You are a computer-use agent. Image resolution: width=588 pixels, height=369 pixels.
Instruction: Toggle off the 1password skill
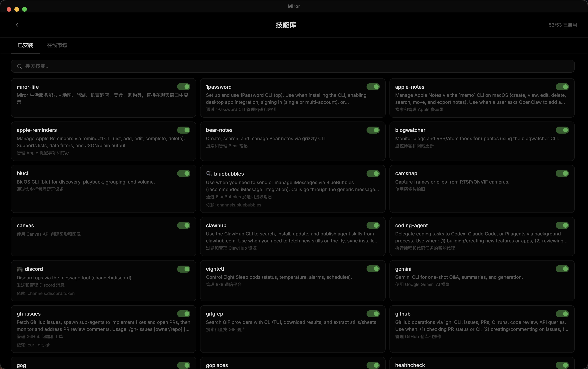coord(373,87)
